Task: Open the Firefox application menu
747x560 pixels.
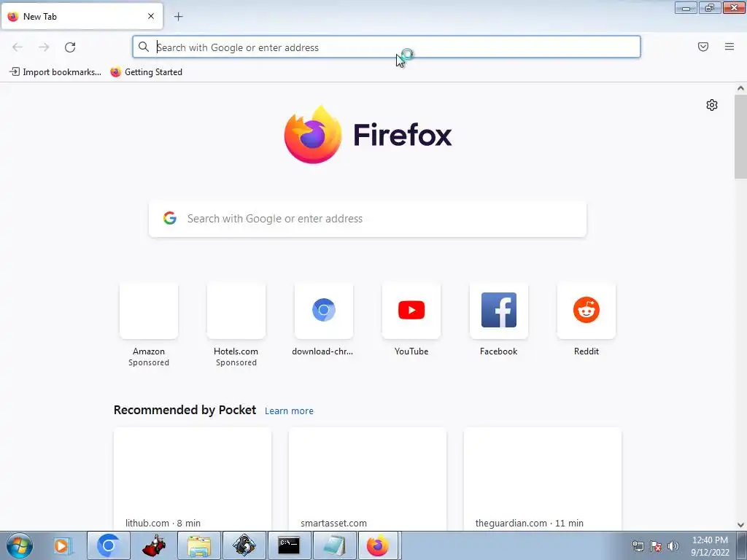Action: click(729, 47)
